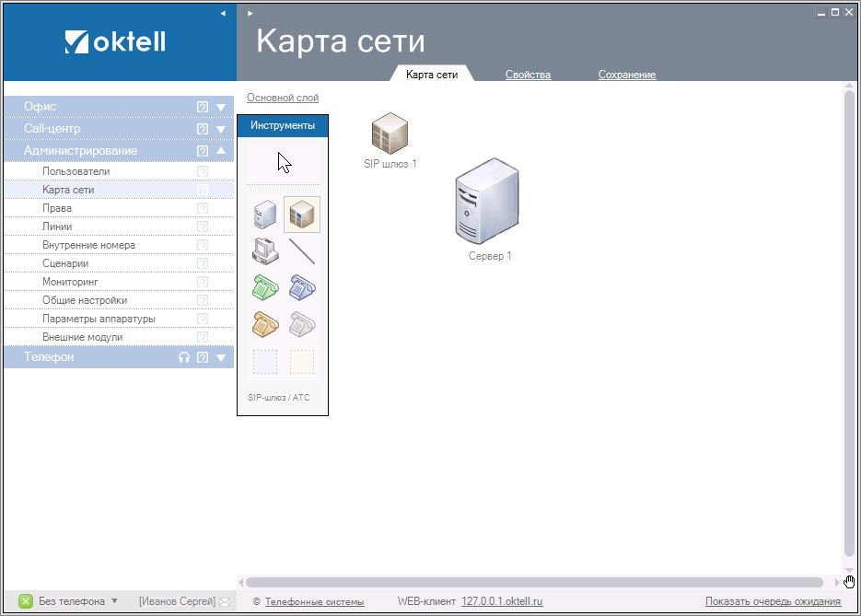Select the gray telephone tool
This screenshot has width=861, height=616.
point(302,324)
